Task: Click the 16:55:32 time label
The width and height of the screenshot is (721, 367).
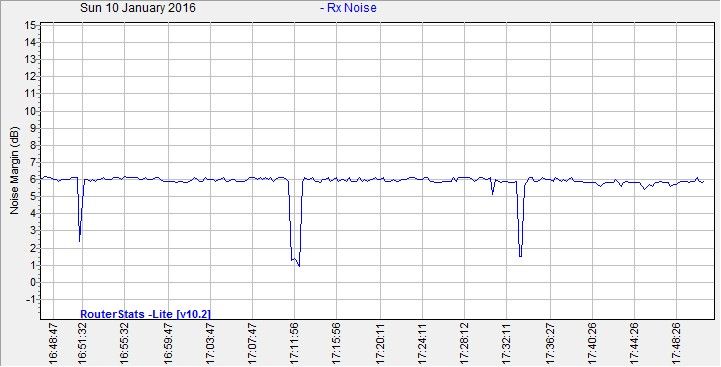Action: tap(125, 343)
